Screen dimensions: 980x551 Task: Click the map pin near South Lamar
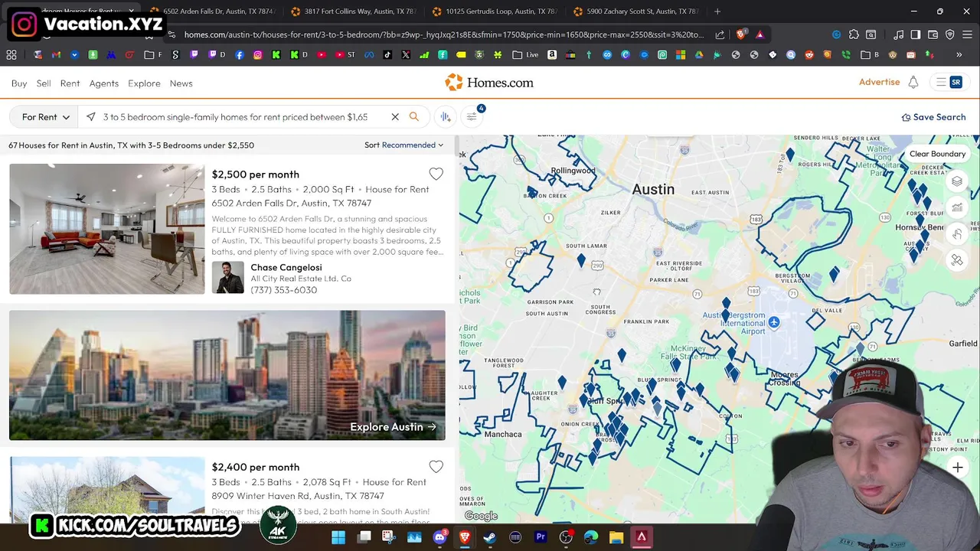581,261
